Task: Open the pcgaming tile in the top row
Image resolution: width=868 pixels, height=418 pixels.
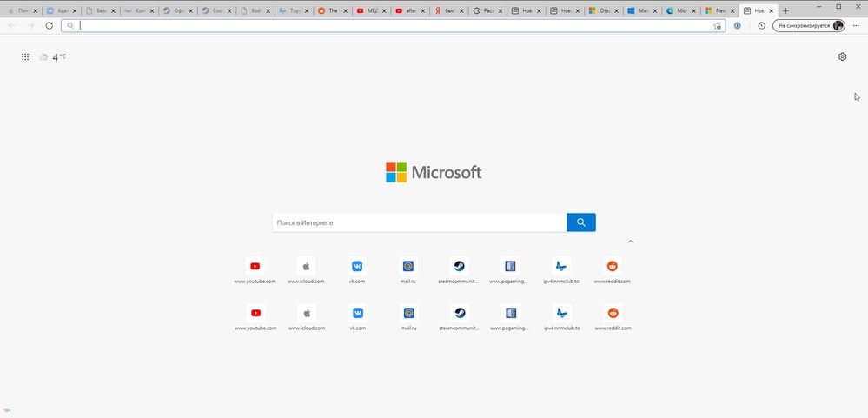Action: [x=510, y=270]
